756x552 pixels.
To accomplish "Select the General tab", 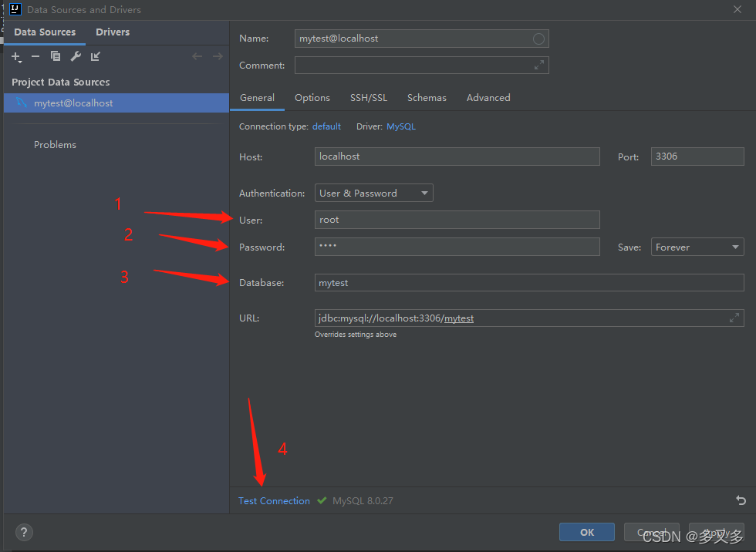I will (x=257, y=98).
